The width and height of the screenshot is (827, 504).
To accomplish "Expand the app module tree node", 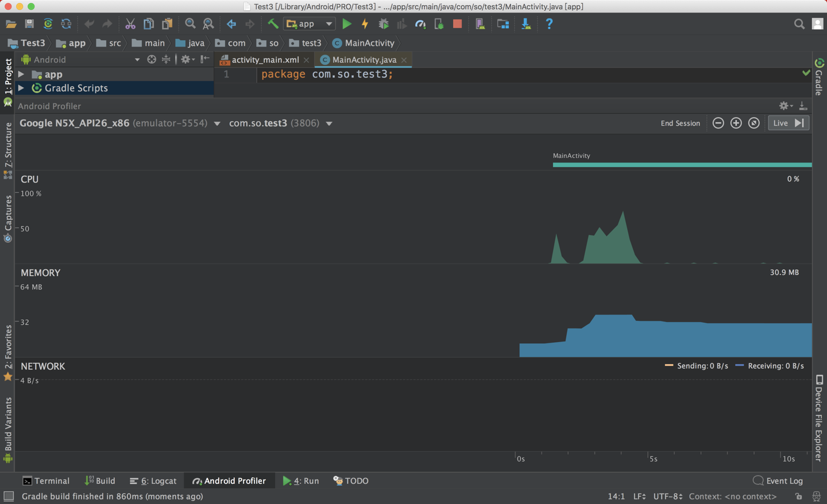I will (21, 75).
